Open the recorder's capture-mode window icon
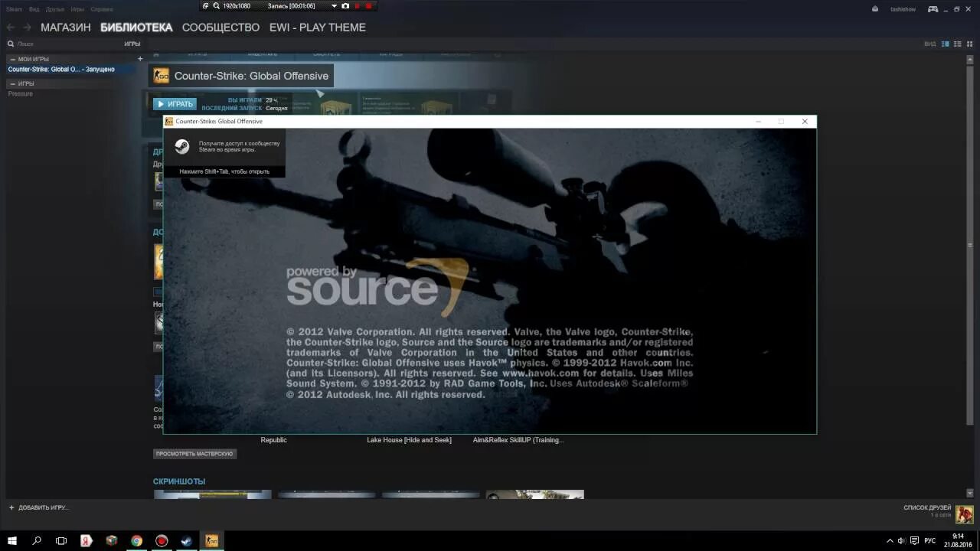The width and height of the screenshot is (980, 551). coord(205,5)
